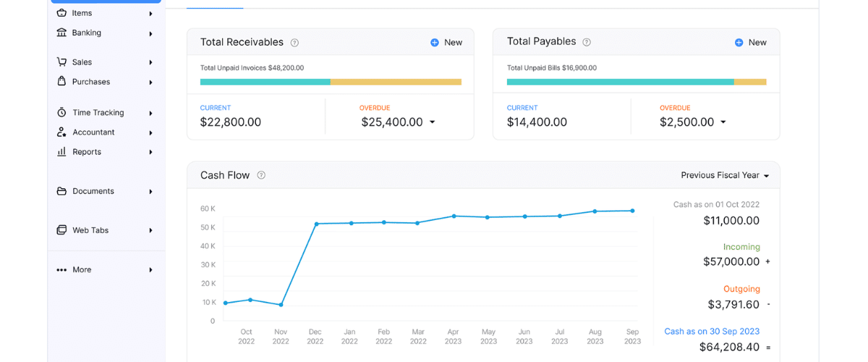Click the Banking building icon
The height and width of the screenshot is (362, 868).
pos(61,33)
